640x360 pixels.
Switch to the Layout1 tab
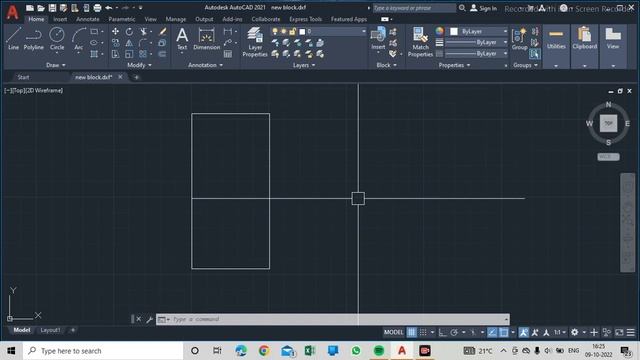[50, 330]
